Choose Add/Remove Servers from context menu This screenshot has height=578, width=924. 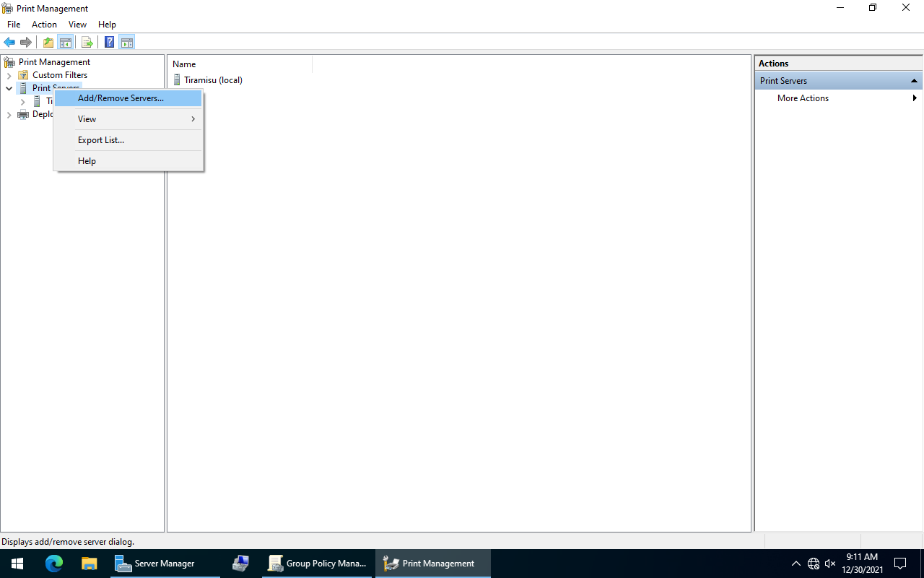pyautogui.click(x=120, y=98)
